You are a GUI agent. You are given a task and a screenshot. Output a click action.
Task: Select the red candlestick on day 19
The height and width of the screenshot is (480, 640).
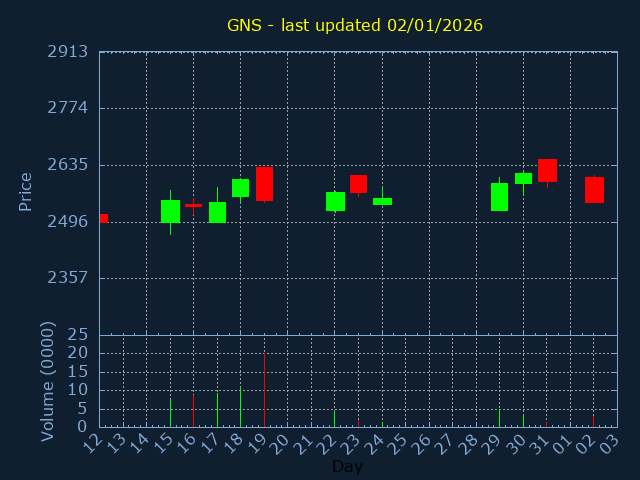264,184
